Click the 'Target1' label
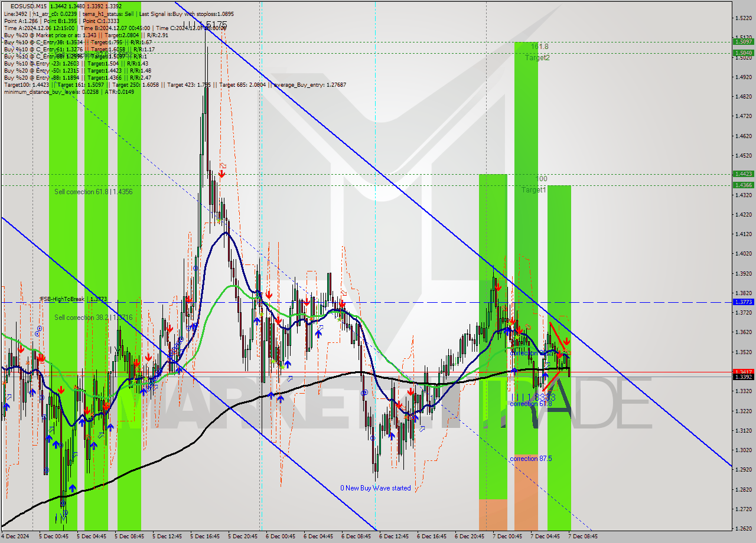The image size is (756, 543). pyautogui.click(x=533, y=190)
